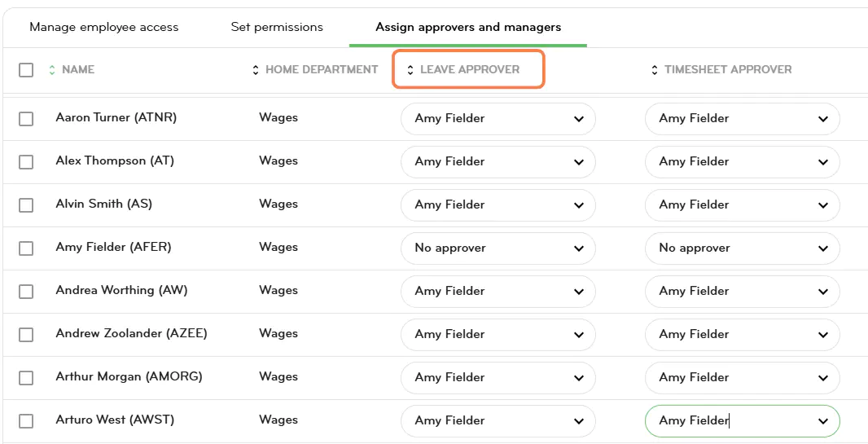The height and width of the screenshot is (444, 868).
Task: Click Wages department in Arturo West's row
Action: [278, 420]
